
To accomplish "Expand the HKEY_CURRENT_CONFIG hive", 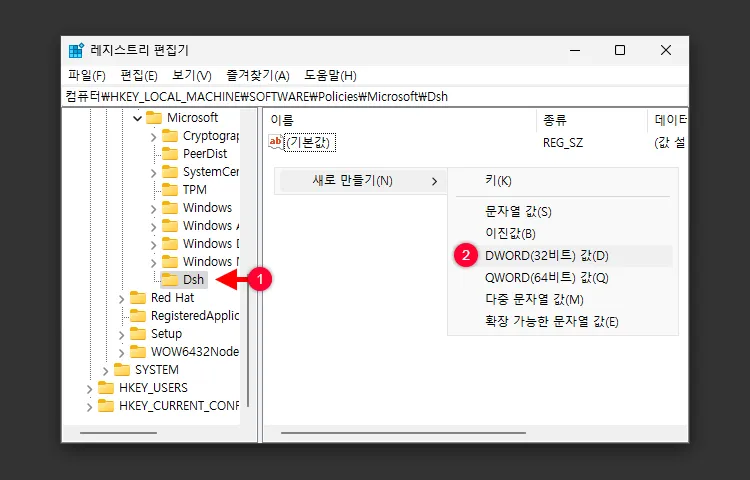I will [89, 407].
